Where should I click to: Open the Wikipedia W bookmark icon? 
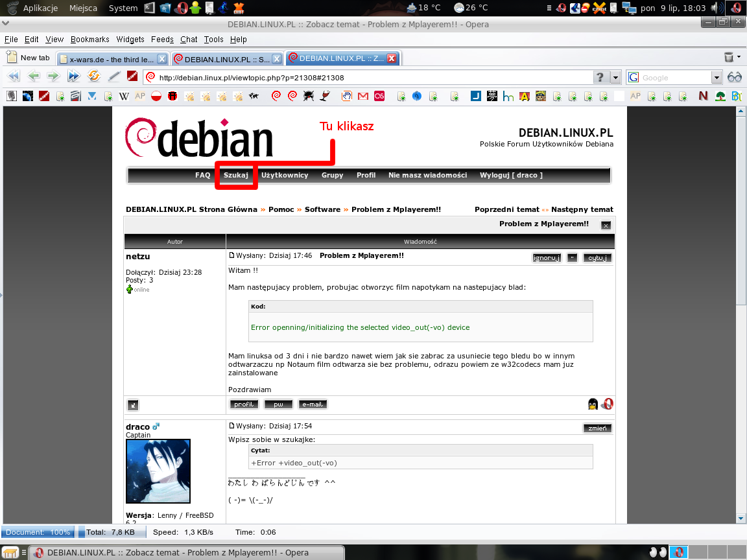pyautogui.click(x=124, y=96)
